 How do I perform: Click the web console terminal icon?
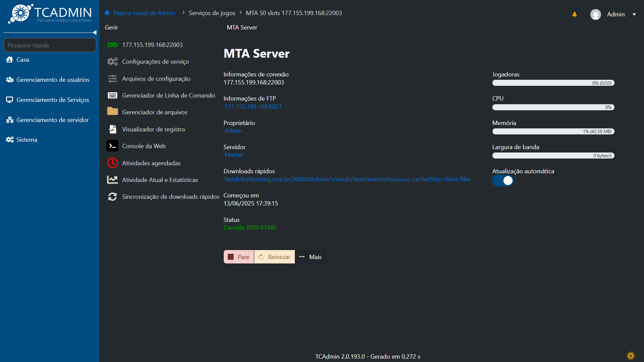pos(112,146)
